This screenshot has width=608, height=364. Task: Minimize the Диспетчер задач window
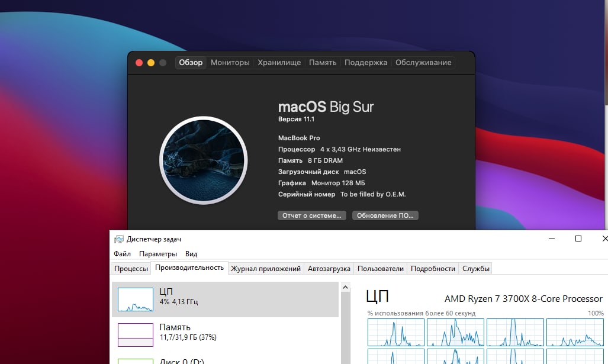click(x=552, y=239)
